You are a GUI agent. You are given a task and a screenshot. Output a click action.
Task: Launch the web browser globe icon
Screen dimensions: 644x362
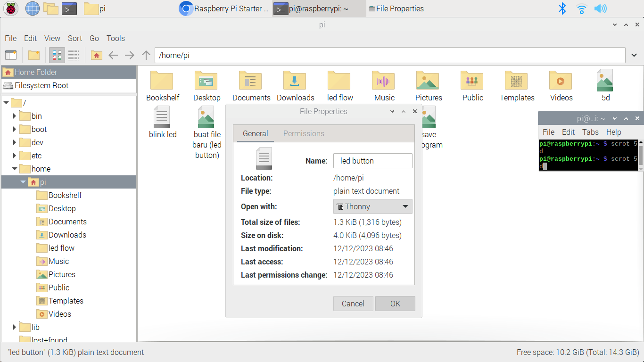[x=33, y=8]
